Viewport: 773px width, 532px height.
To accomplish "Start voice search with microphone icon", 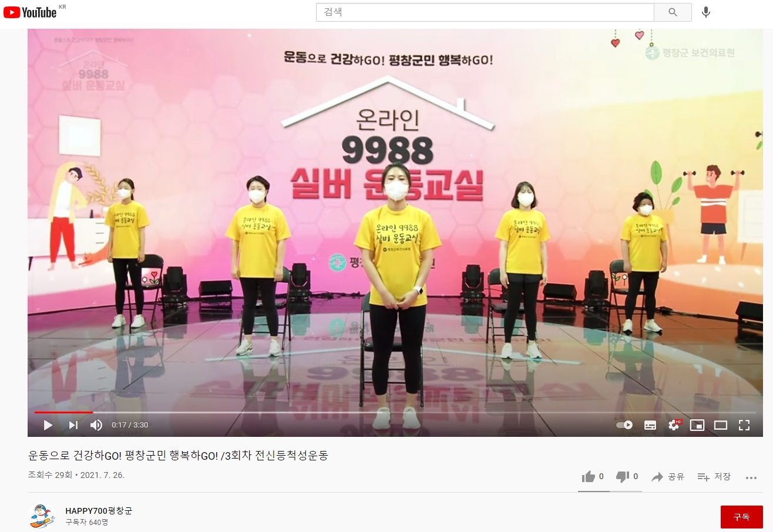I will (706, 12).
